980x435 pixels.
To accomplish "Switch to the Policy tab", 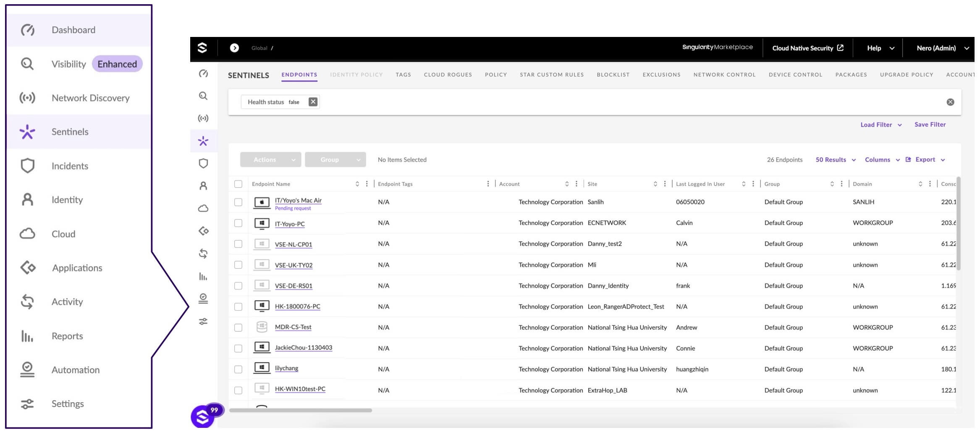I will point(496,75).
